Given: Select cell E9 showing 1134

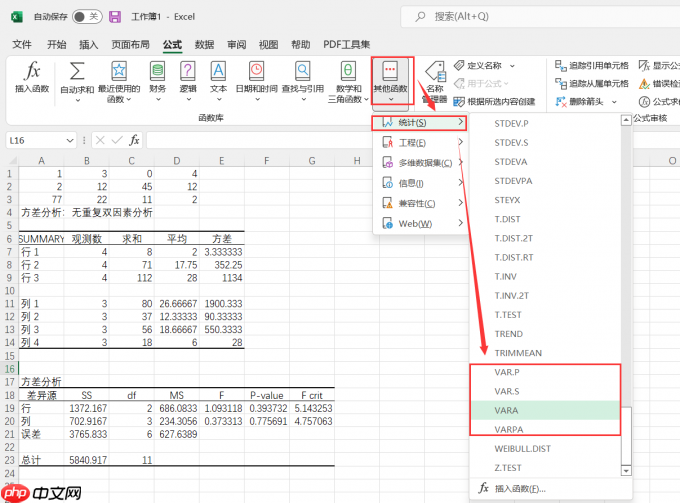Looking at the screenshot, I should coord(222,278).
